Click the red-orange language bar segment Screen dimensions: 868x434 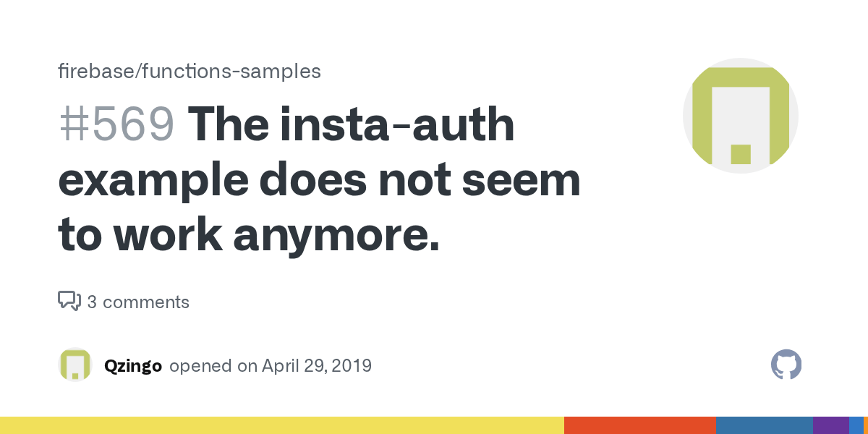click(639, 425)
